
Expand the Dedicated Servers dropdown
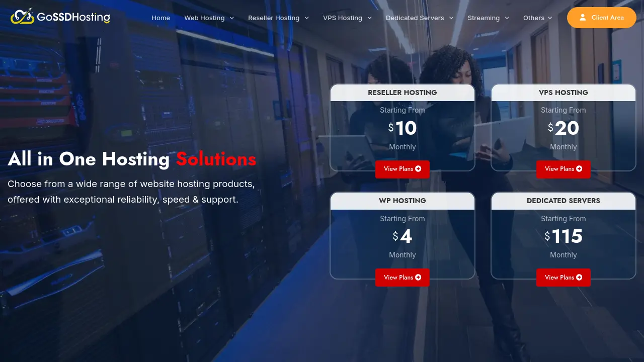click(451, 18)
